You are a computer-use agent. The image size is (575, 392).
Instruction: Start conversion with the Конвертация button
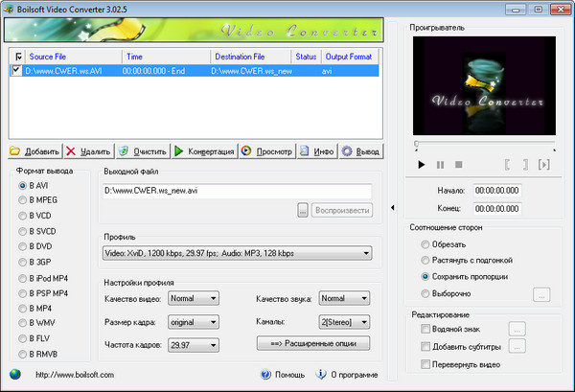[x=203, y=151]
